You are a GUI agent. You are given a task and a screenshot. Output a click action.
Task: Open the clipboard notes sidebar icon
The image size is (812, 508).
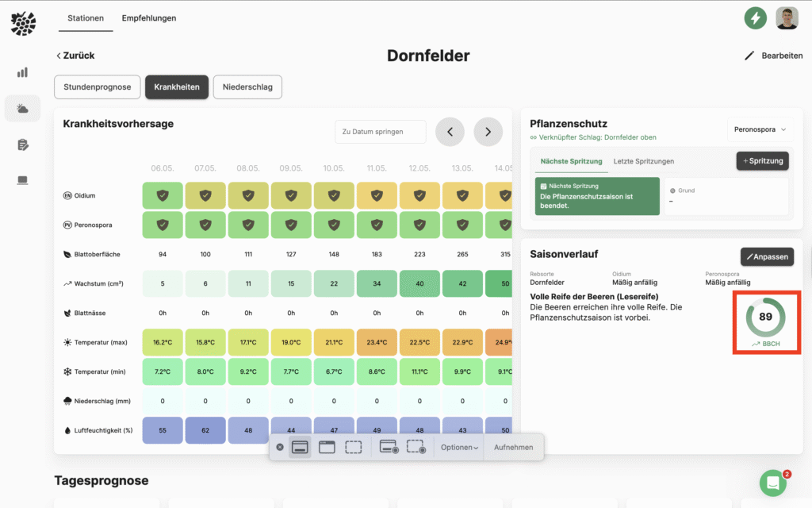(x=22, y=144)
